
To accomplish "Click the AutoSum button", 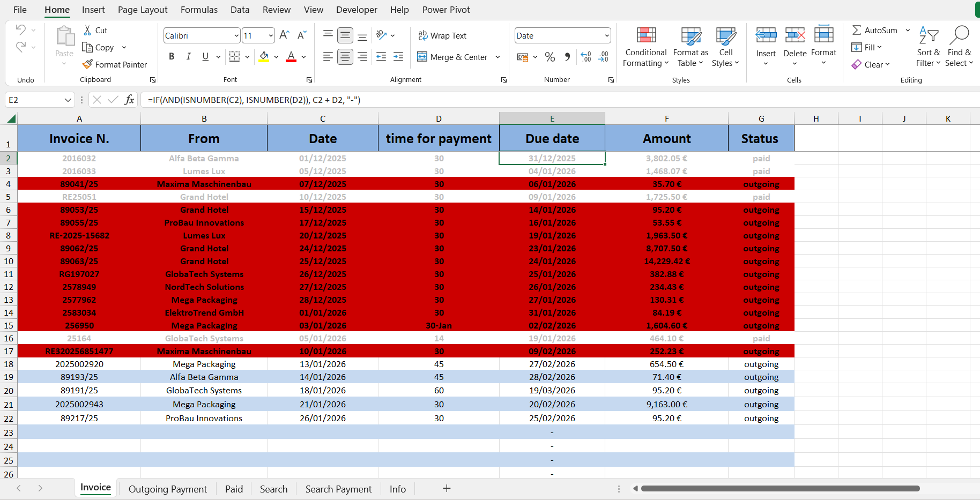I will click(874, 31).
